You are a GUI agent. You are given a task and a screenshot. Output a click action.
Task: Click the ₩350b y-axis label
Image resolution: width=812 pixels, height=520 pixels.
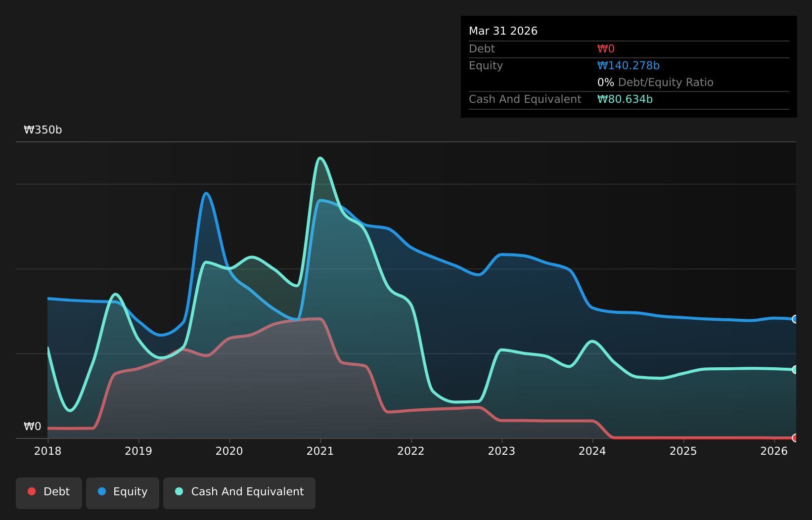(x=43, y=130)
